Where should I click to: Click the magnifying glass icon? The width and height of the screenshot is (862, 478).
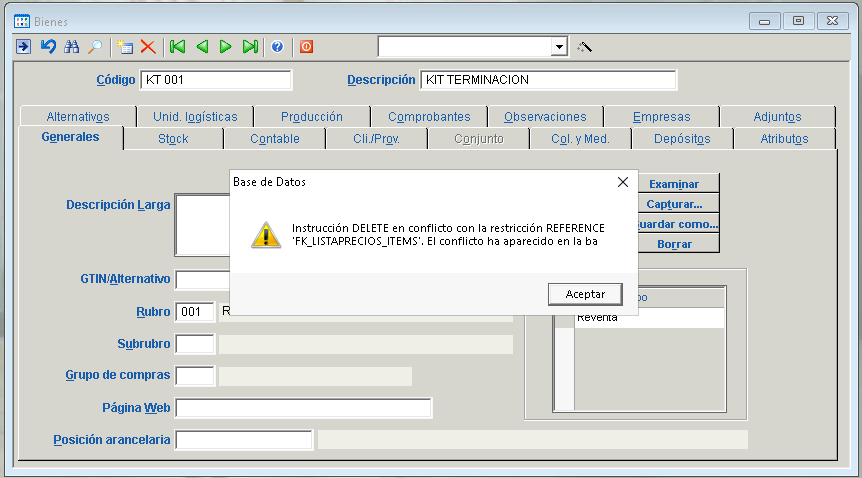tap(95, 47)
